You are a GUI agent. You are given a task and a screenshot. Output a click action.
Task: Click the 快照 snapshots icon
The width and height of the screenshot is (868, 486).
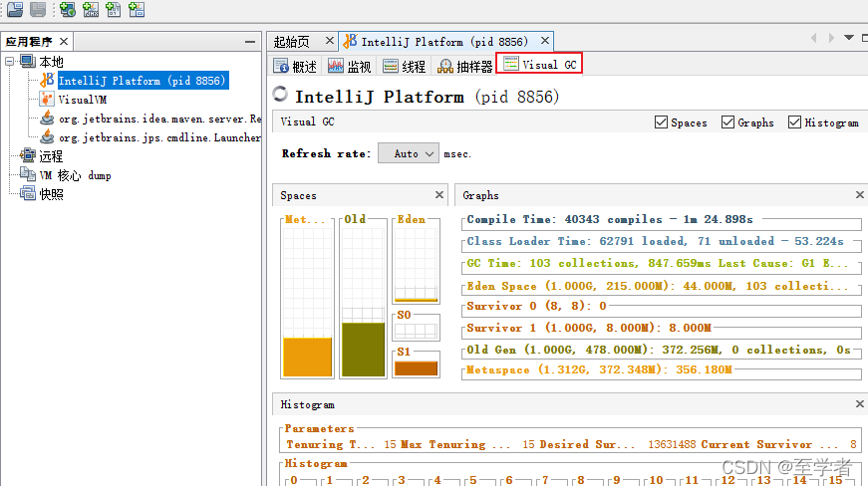pyautogui.click(x=28, y=193)
